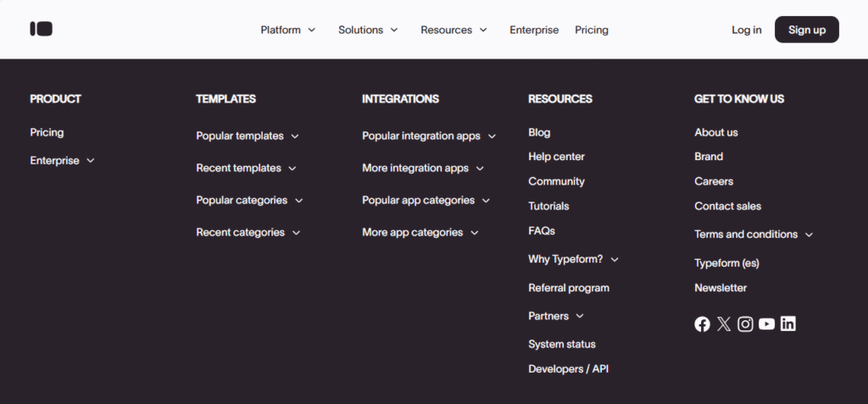Go to Enterprise in top navigation
The width and height of the screenshot is (868, 404).
tap(534, 30)
